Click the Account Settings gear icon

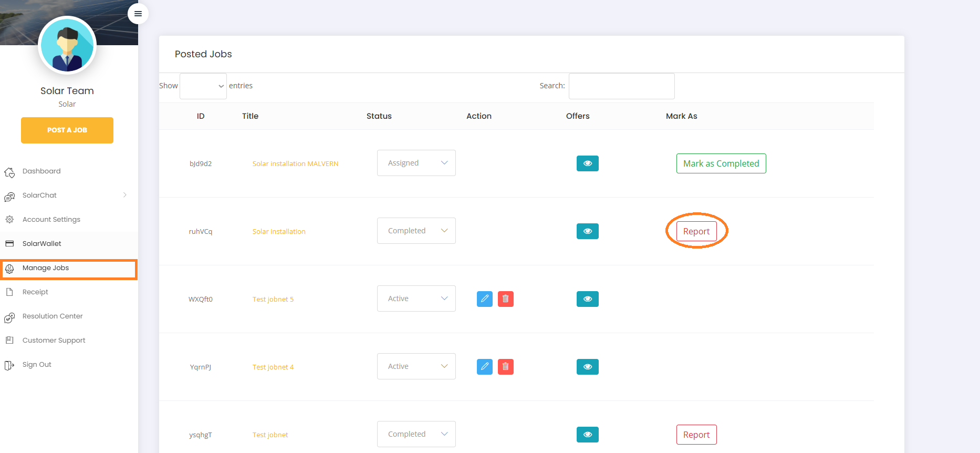[9, 220]
